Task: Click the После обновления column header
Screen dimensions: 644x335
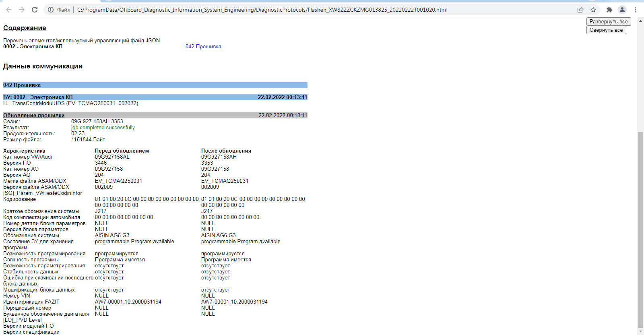Action: pyautogui.click(x=226, y=151)
